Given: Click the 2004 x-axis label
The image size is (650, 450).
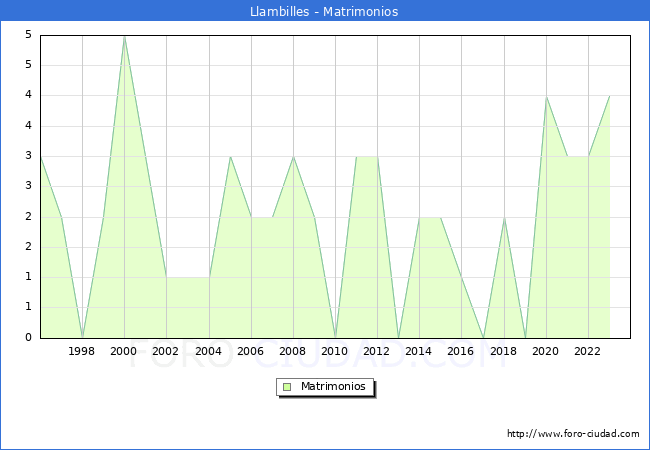Looking at the screenshot, I should (x=209, y=351).
